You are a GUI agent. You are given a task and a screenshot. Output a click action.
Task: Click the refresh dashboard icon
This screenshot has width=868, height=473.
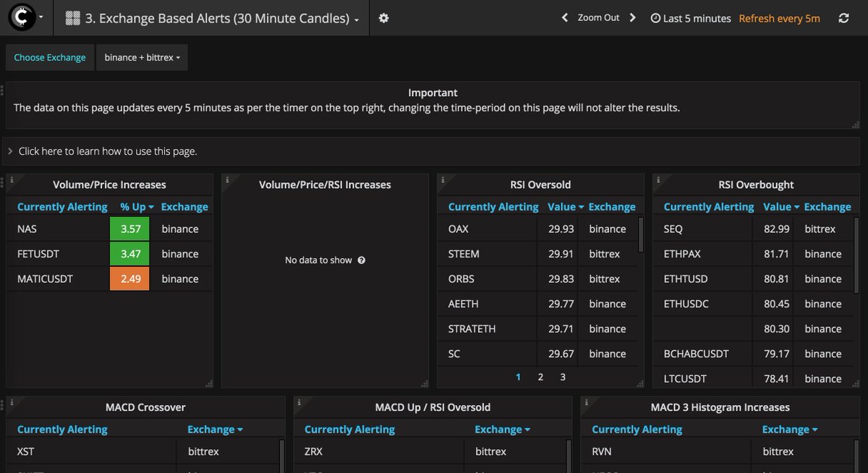[843, 19]
